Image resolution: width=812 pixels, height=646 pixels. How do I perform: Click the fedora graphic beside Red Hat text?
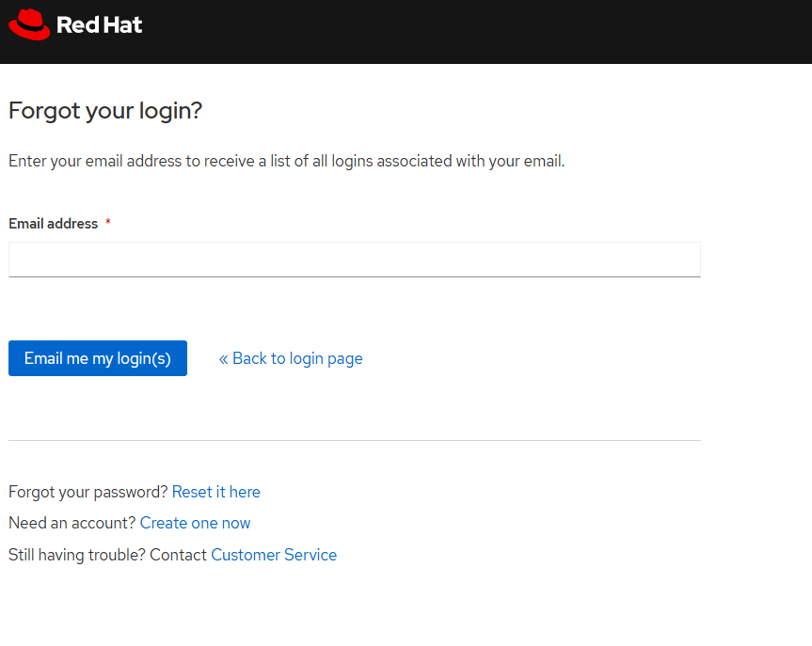tap(28, 24)
